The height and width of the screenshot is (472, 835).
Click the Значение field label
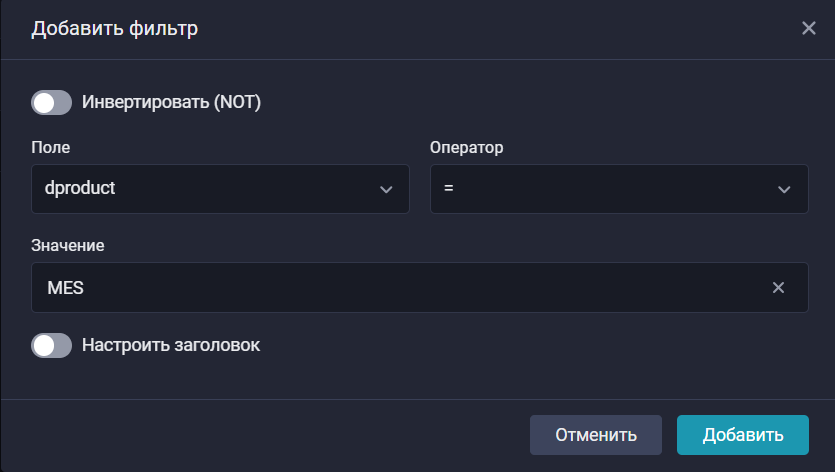coord(68,245)
